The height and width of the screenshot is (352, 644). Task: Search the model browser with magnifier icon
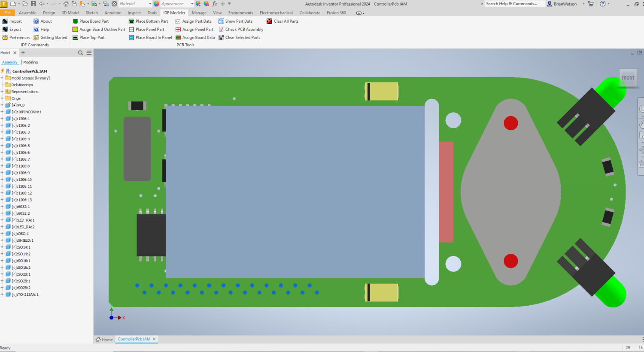(80, 53)
